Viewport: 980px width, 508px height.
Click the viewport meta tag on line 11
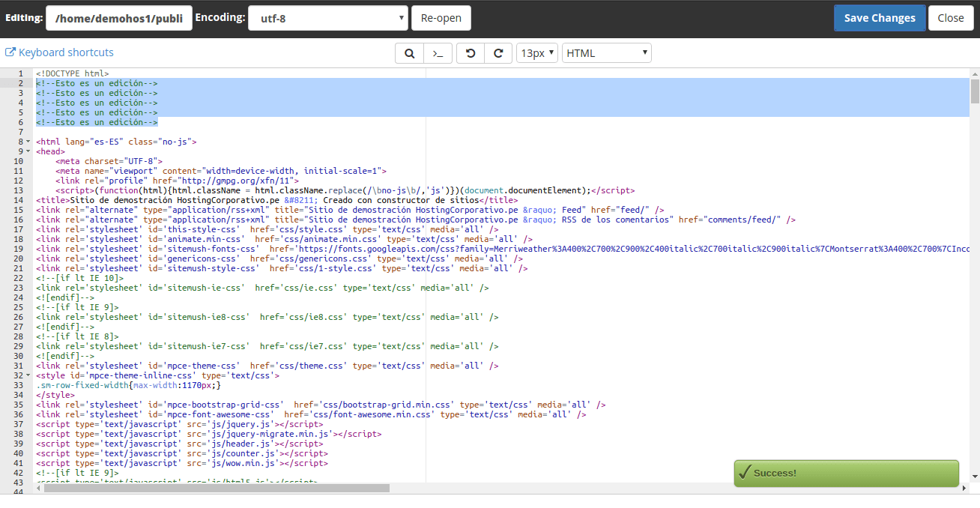[x=221, y=171]
